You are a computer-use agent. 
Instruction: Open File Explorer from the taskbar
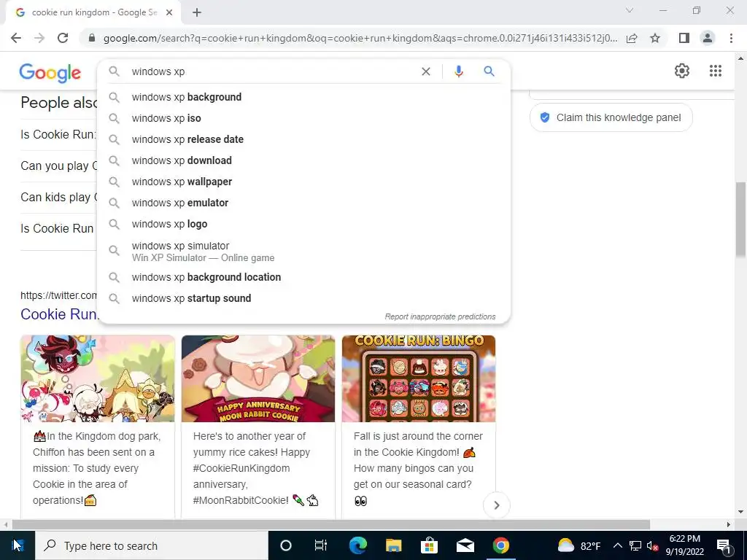tap(393, 545)
